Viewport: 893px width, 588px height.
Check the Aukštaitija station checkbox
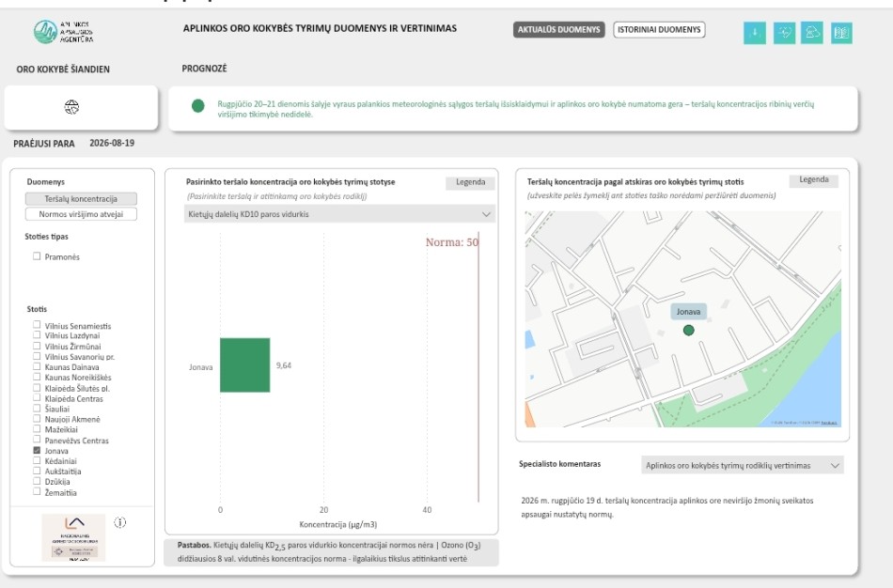pyautogui.click(x=37, y=471)
